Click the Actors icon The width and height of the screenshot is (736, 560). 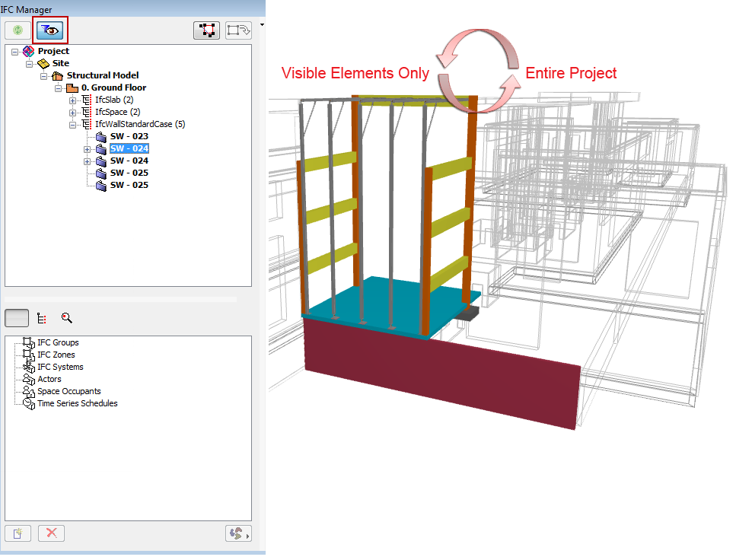tap(29, 379)
